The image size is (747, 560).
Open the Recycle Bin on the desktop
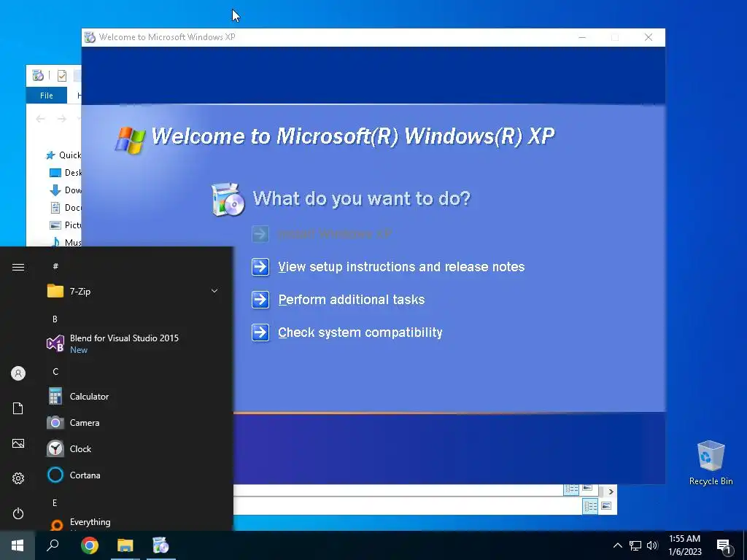coord(711,462)
